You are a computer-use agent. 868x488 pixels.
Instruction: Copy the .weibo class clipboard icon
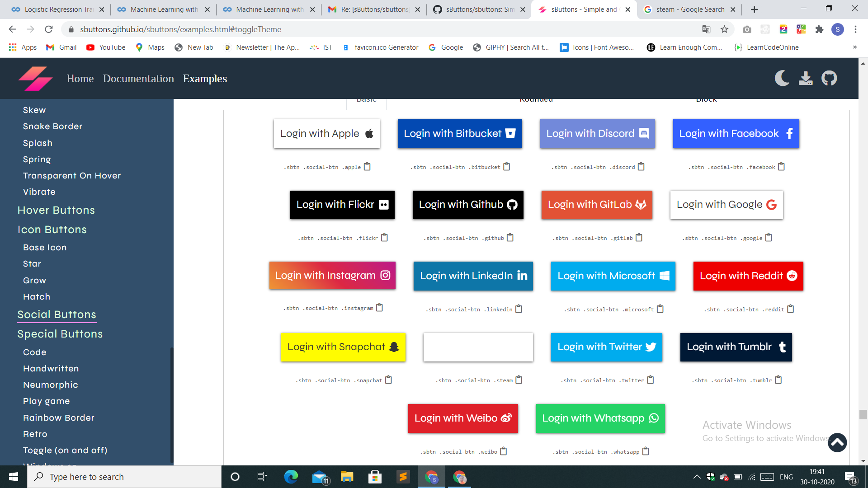(x=504, y=451)
